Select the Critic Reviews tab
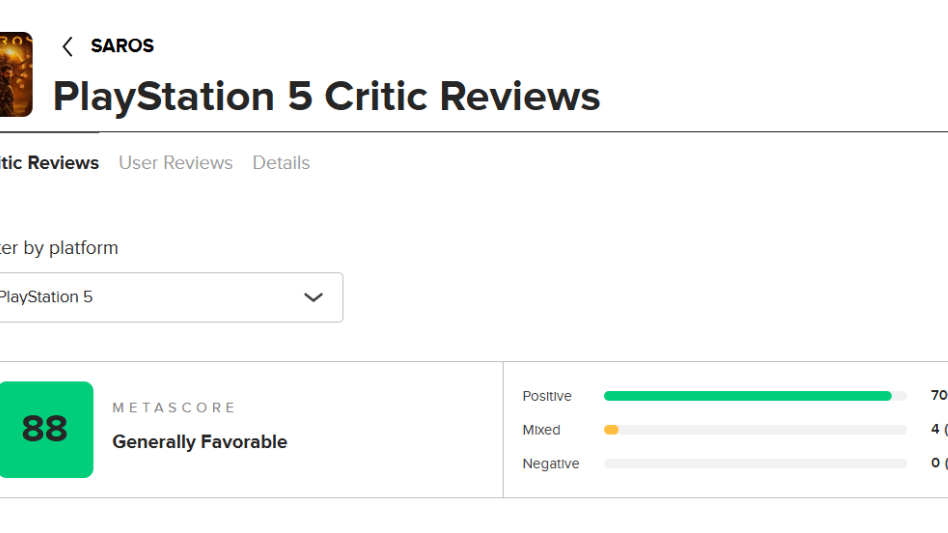Image resolution: width=948 pixels, height=533 pixels. pos(50,163)
